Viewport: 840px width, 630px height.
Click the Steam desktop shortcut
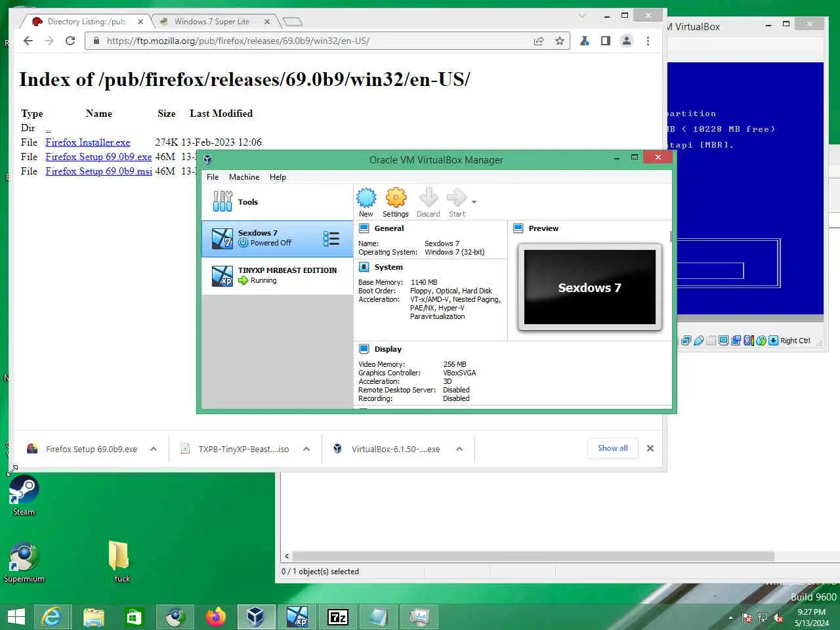[x=24, y=495]
